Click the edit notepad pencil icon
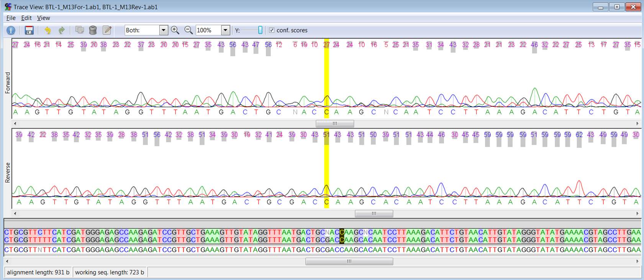Viewport: 644px width, 280px height. (107, 30)
